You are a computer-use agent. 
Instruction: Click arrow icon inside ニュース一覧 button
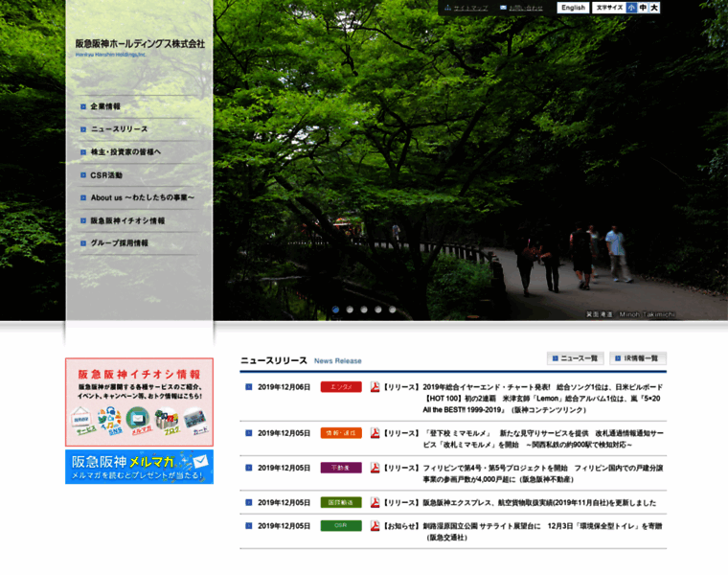[x=556, y=358]
